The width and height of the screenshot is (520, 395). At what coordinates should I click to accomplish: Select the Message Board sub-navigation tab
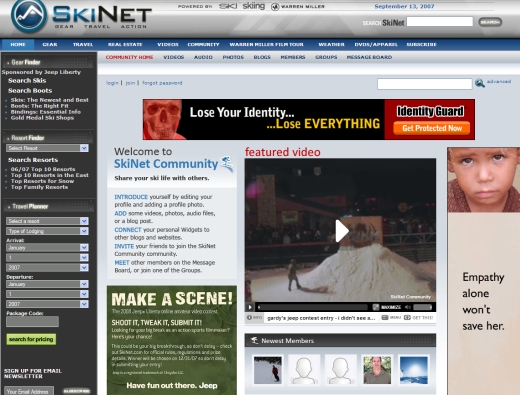tap(369, 57)
